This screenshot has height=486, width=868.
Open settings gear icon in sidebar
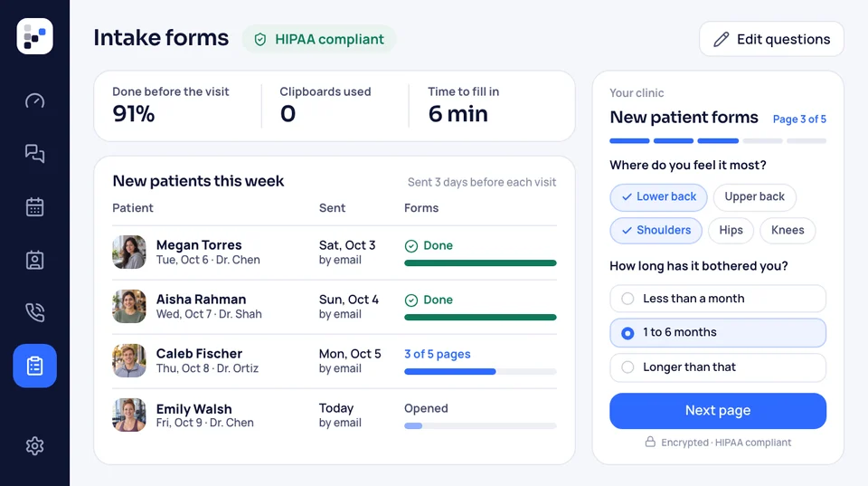pos(35,445)
